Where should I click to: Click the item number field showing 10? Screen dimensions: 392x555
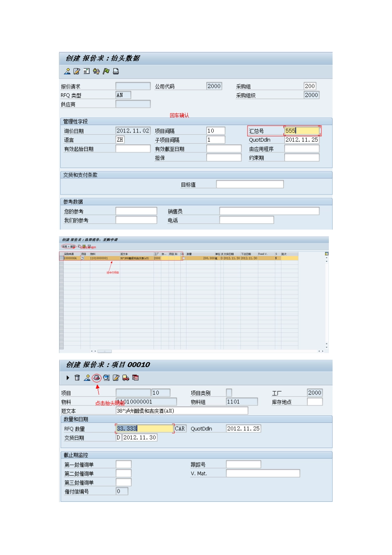point(161,393)
